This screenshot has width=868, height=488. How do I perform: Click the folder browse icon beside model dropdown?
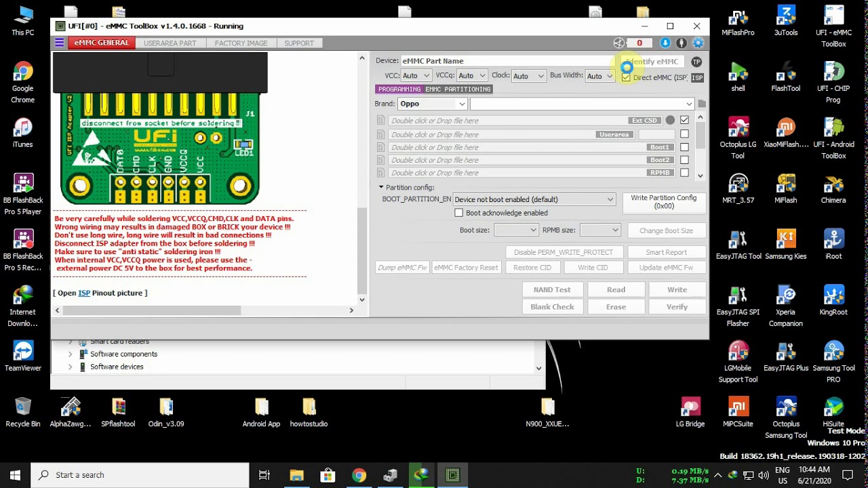click(702, 104)
